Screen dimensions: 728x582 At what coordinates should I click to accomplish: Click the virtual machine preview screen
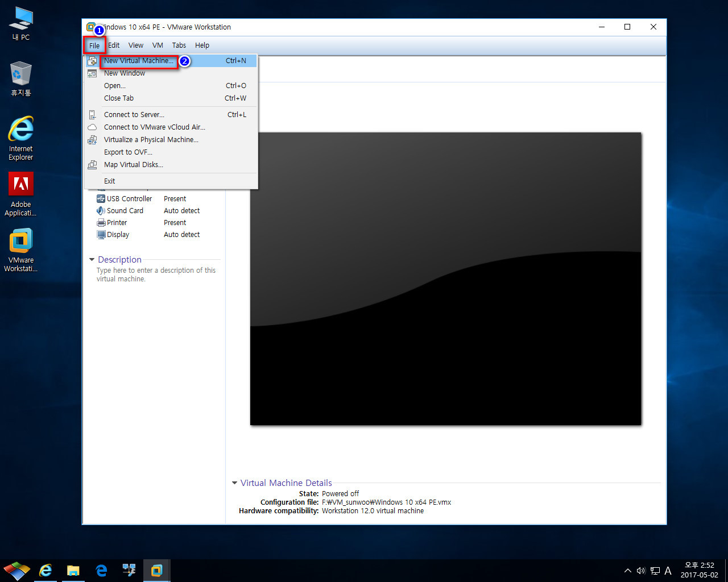(446, 278)
